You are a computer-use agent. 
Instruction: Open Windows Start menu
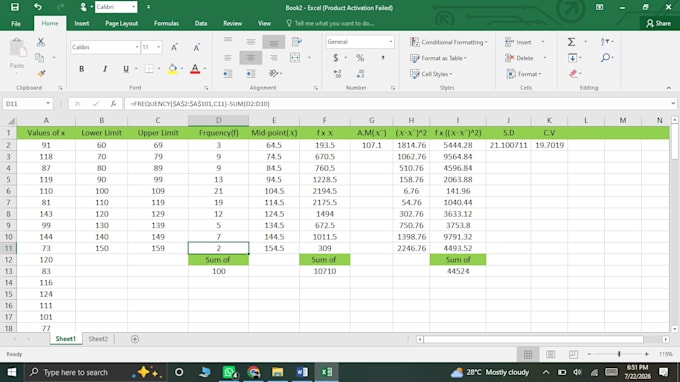click(12, 372)
